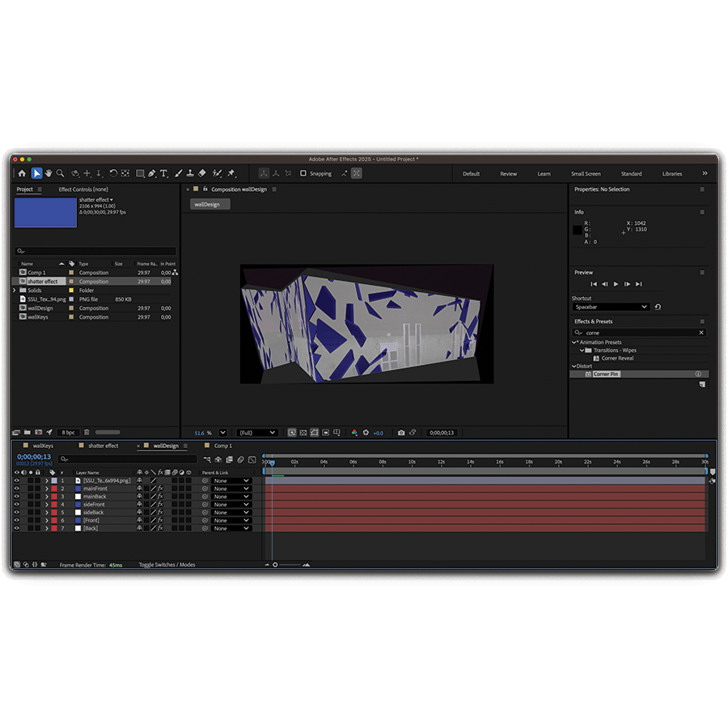Viewport: 728px width, 728px height.
Task: Take a snapshot with camera icon
Action: (401, 433)
